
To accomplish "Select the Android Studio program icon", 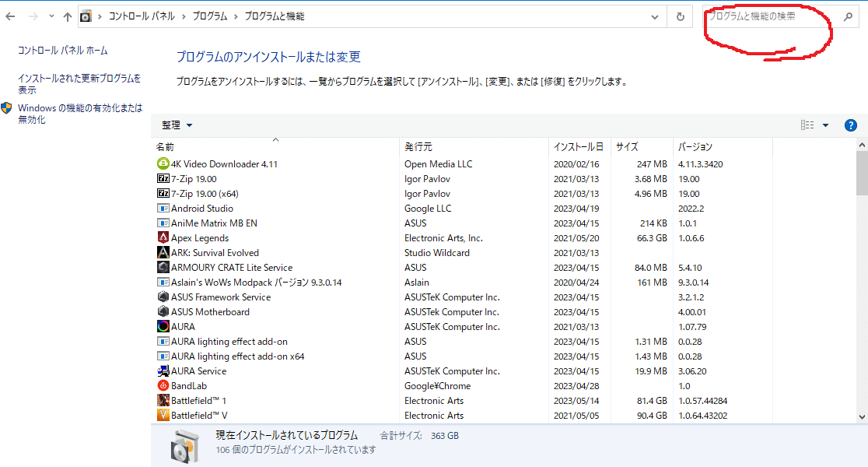I will (163, 209).
